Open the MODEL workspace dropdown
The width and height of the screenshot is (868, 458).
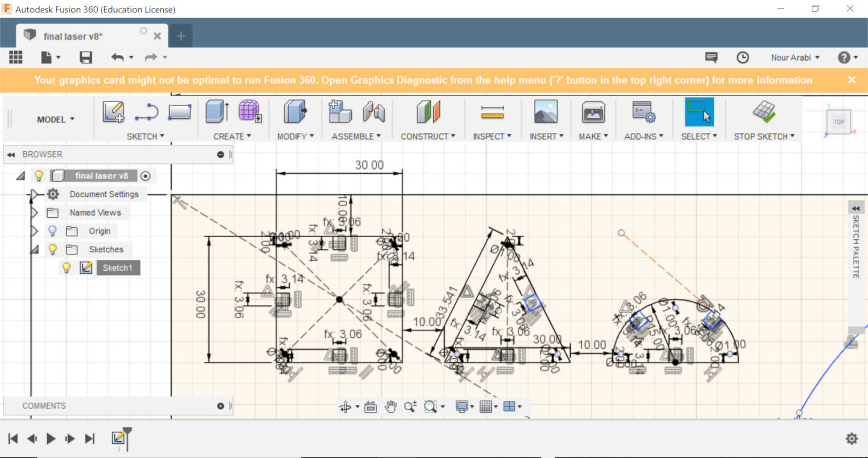pos(55,119)
